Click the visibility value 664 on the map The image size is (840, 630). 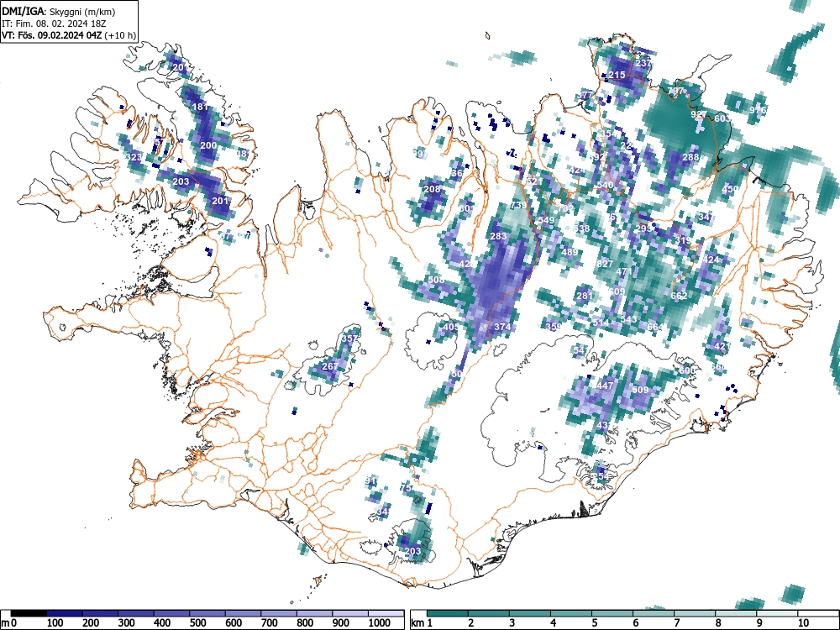click(x=655, y=327)
